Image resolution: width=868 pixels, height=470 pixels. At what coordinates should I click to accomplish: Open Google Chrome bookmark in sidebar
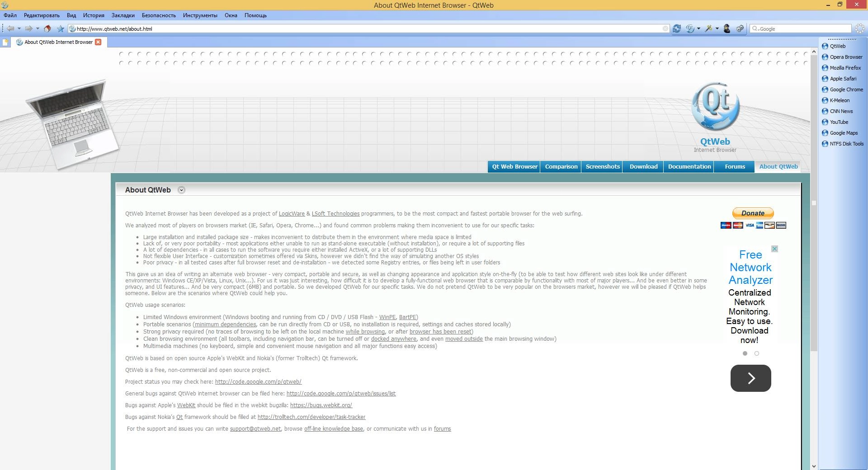click(843, 89)
